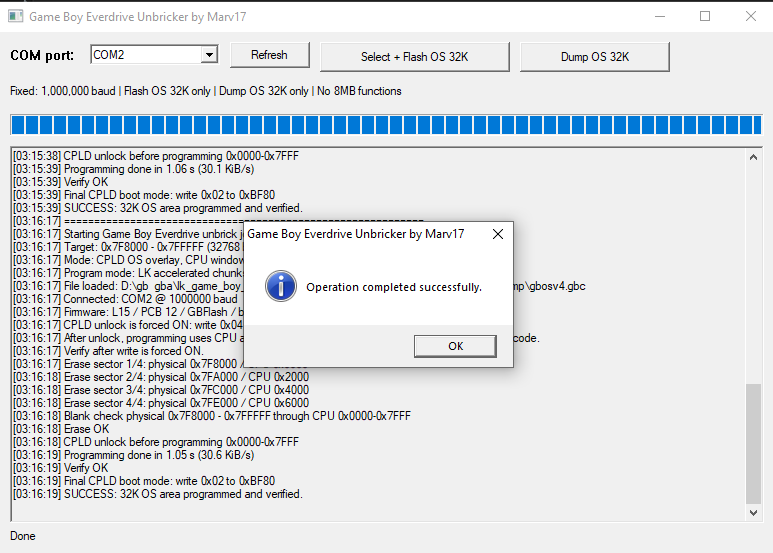Click the success dialog title bar text
Viewport: 773px width, 553px height.
[355, 234]
